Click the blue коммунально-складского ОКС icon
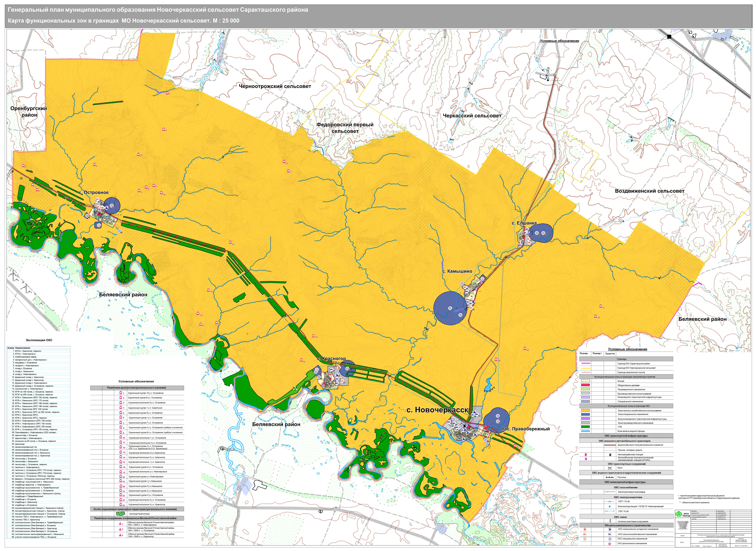Viewport: 756px width, 551px height. pos(610,529)
